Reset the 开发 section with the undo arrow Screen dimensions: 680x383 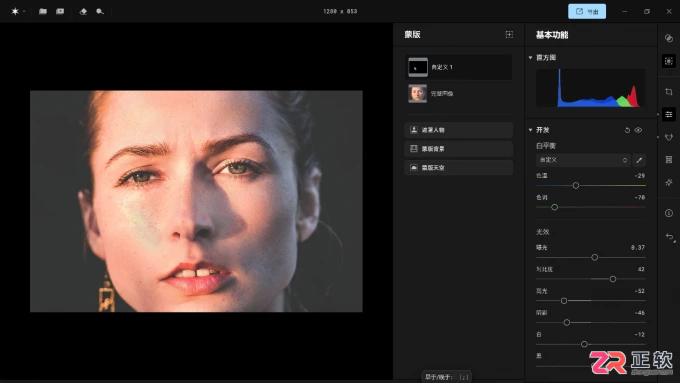627,130
